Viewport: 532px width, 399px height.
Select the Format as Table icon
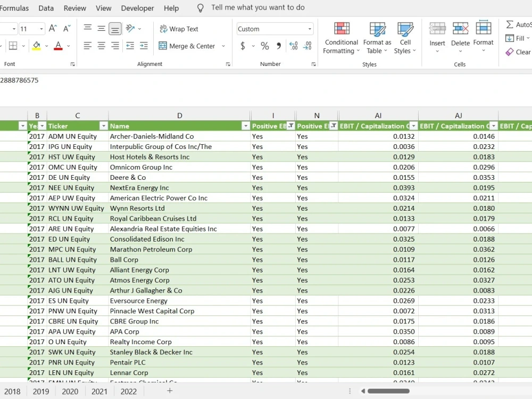tap(377, 37)
